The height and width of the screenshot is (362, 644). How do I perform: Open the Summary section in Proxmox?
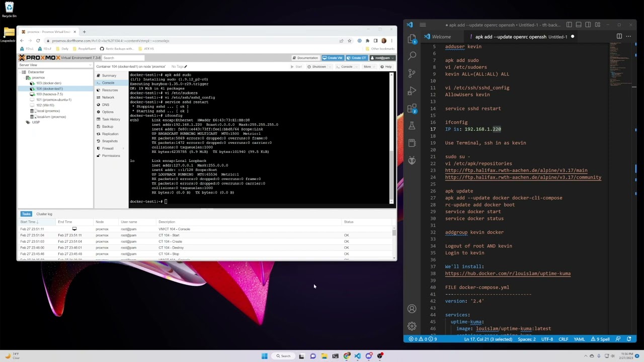coord(109,75)
